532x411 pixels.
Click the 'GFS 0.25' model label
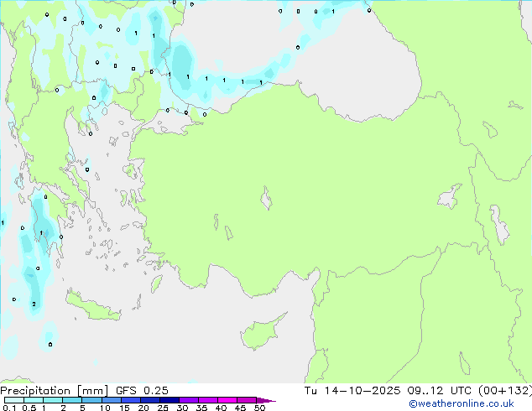click(142, 391)
